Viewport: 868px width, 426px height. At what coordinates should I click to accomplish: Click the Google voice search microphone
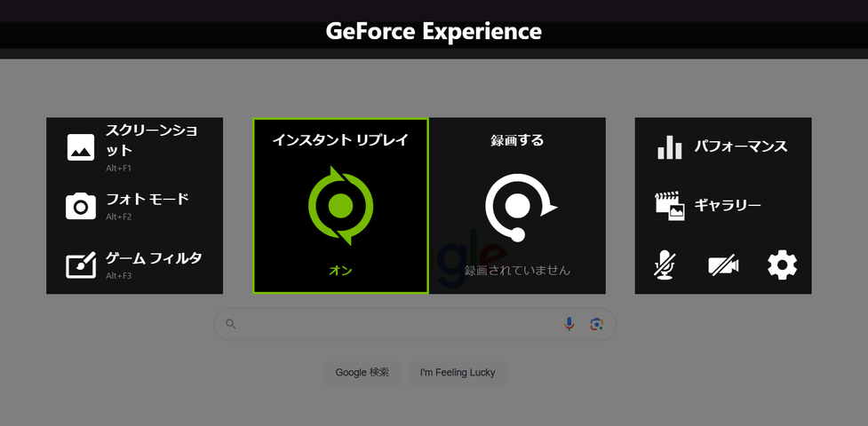tap(569, 324)
